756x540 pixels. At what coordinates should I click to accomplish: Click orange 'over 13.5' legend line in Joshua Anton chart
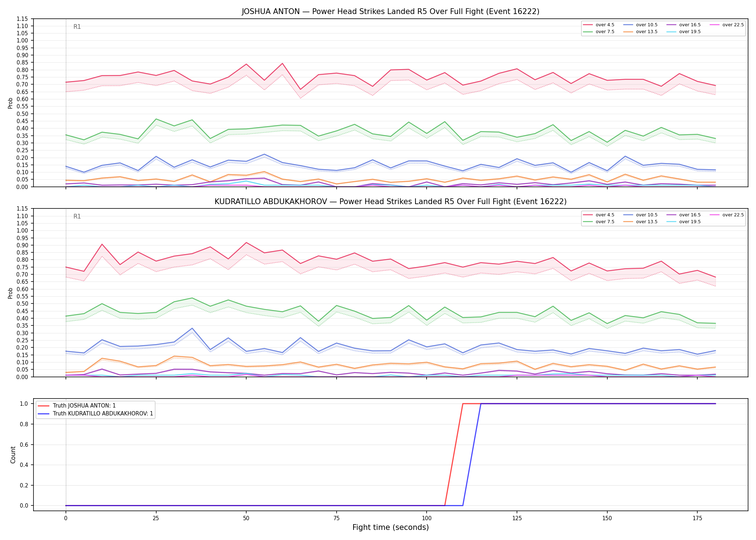628,32
